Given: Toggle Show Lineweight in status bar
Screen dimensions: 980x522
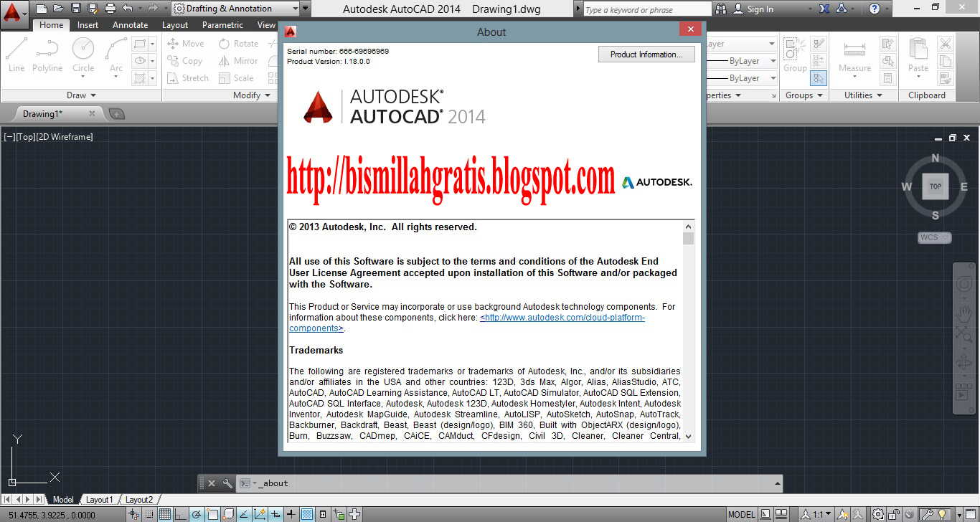Looking at the screenshot, I should pyautogui.click(x=291, y=514).
